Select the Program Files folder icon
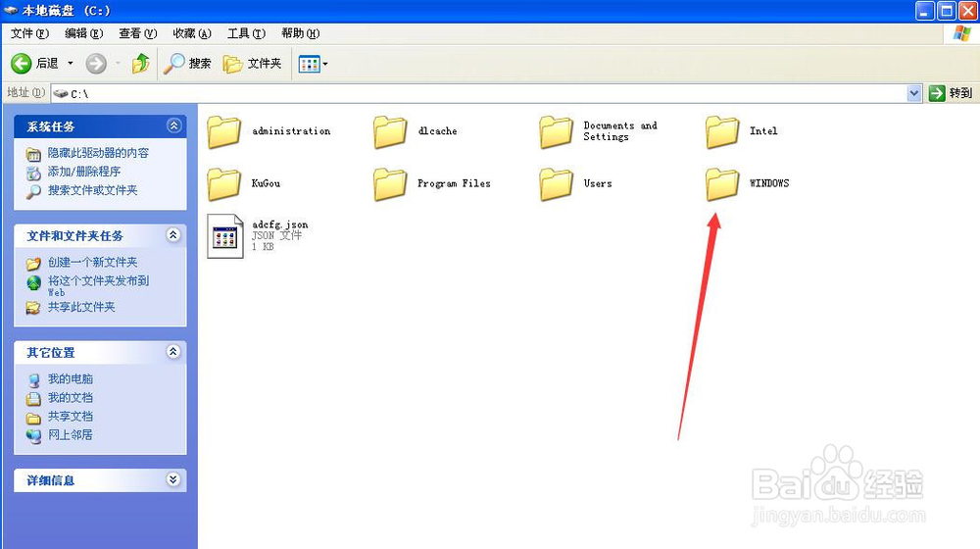 coord(390,184)
